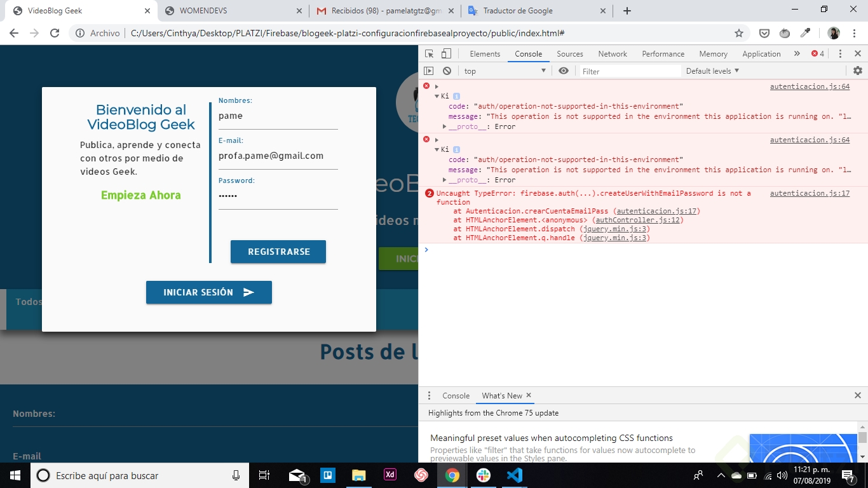This screenshot has height=488, width=868.
Task: Click the errors counter badge in DevTools
Action: coord(819,53)
